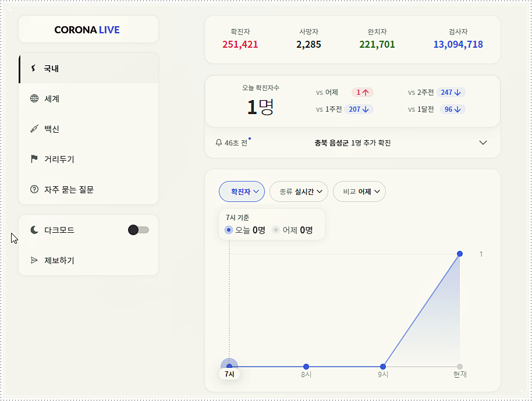Click the question mark icon for 자주 묻는 질문
Image resolution: width=532 pixels, height=401 pixels.
(34, 189)
